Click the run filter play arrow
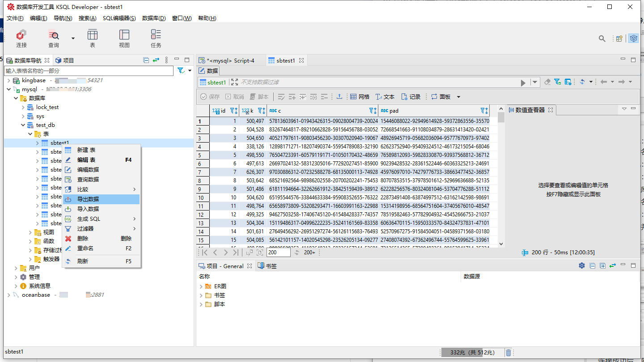 tap(523, 82)
